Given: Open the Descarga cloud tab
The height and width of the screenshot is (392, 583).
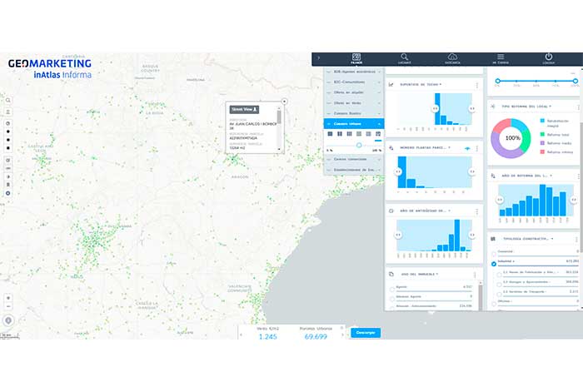Looking at the screenshot, I should click(x=452, y=58).
